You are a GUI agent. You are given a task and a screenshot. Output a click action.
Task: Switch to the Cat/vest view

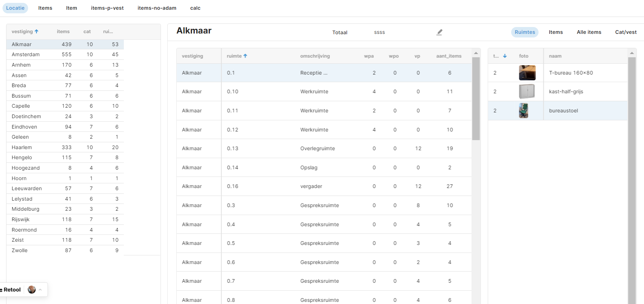626,32
